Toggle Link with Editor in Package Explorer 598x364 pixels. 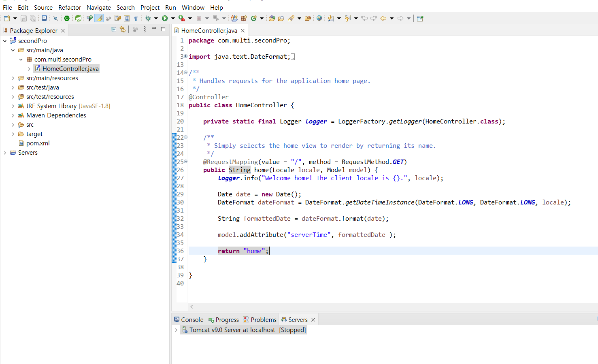pyautogui.click(x=123, y=30)
